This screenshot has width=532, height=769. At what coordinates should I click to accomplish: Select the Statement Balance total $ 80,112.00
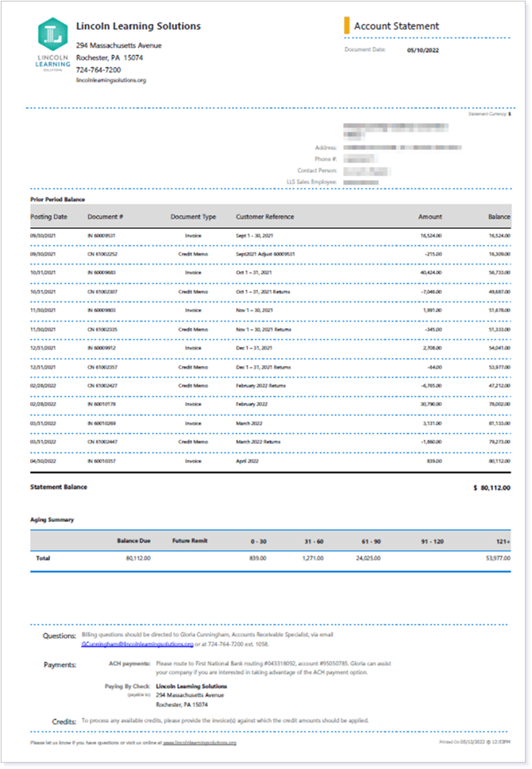492,488
